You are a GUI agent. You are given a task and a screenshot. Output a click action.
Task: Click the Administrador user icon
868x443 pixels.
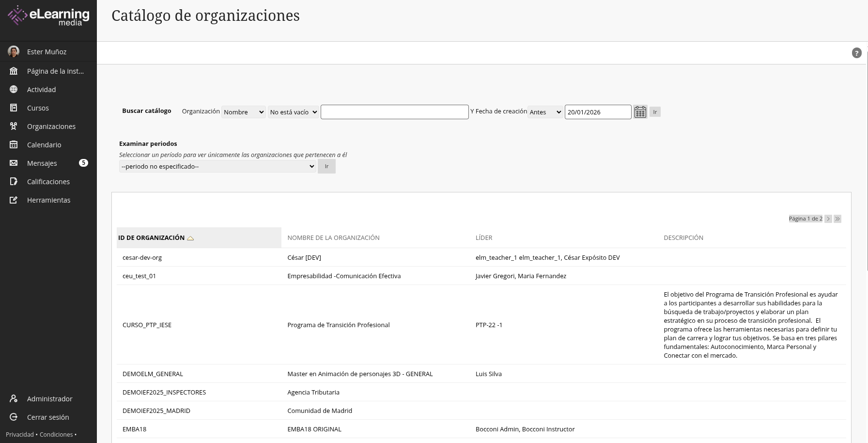point(14,398)
